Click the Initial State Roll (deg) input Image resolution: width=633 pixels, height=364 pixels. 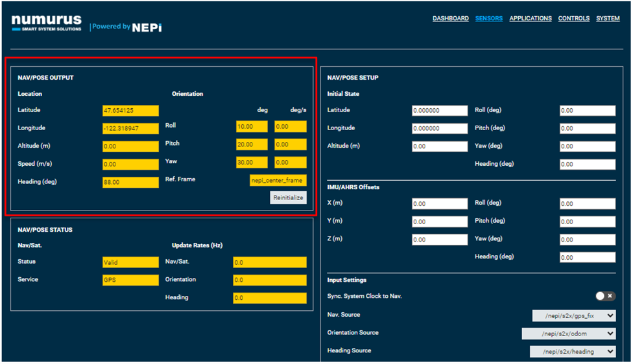(x=588, y=111)
